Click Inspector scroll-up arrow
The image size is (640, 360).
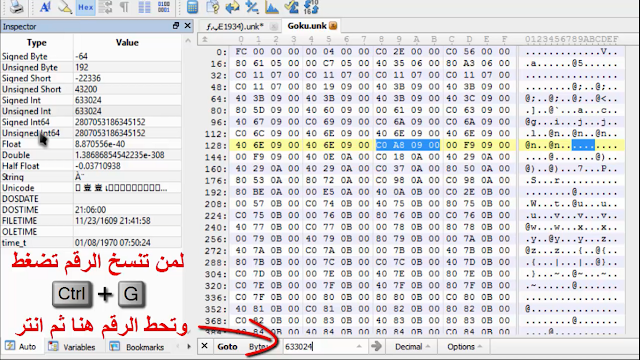point(188,41)
